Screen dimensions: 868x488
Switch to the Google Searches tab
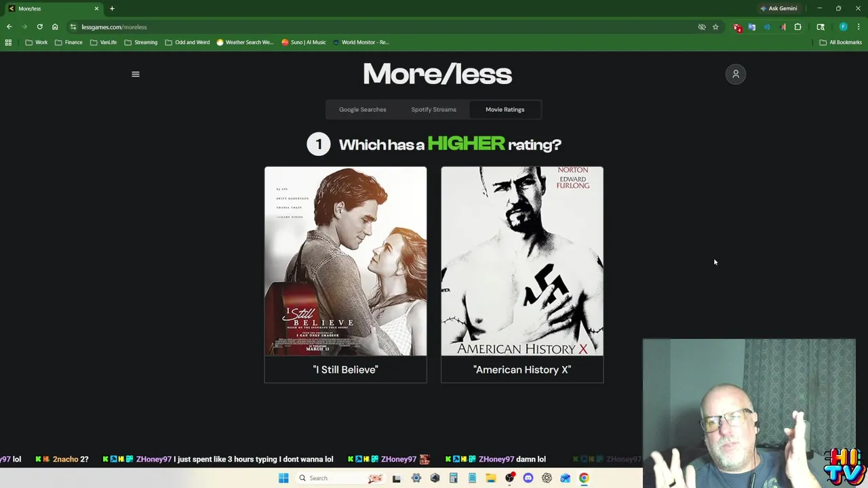coord(363,109)
